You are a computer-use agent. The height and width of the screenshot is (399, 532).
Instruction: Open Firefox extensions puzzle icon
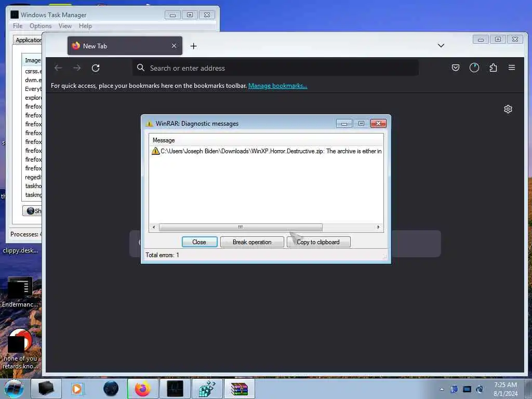[x=493, y=68]
